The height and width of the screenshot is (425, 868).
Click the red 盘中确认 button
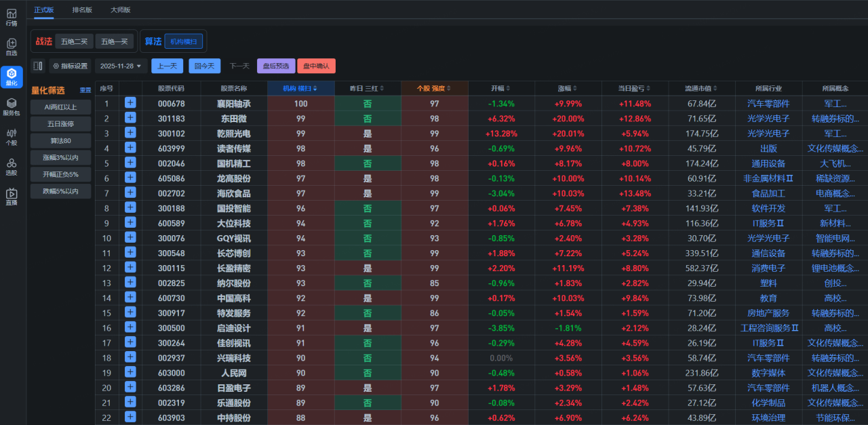316,66
